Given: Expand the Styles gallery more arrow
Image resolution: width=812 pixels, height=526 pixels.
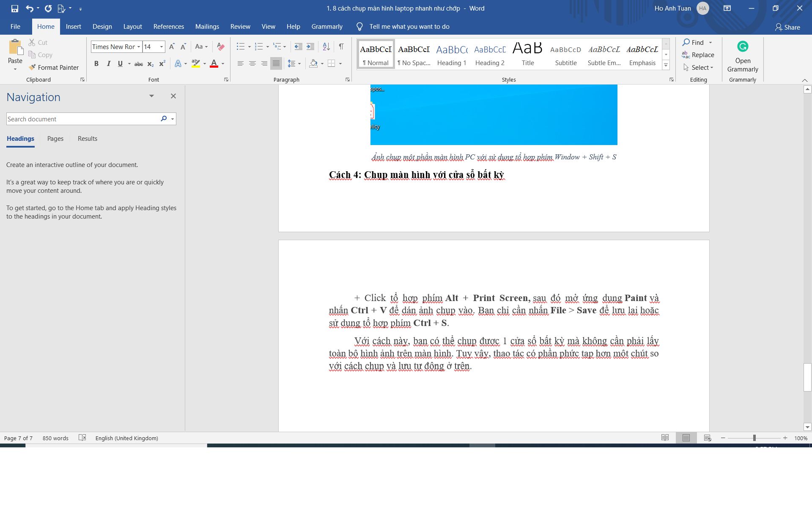Looking at the screenshot, I should tap(666, 65).
